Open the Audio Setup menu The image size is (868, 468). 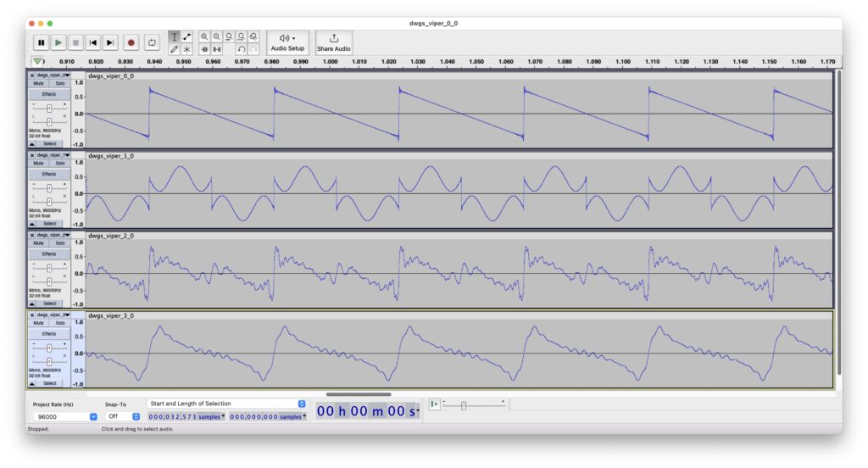click(287, 42)
